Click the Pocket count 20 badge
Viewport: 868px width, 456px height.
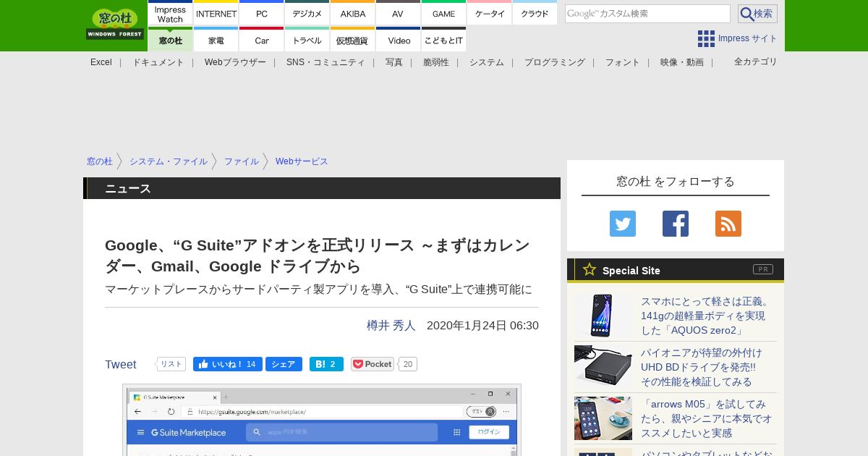[x=408, y=364]
